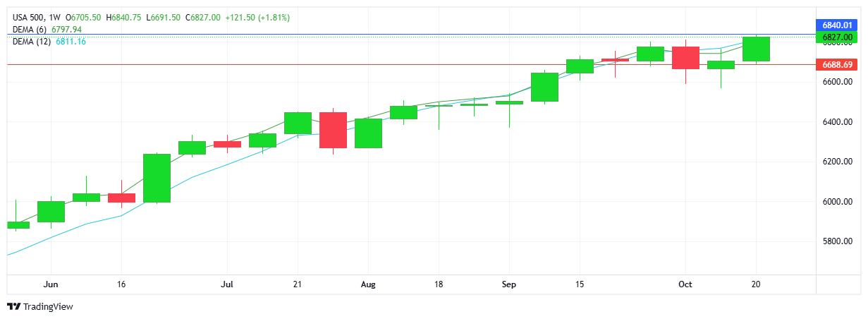
Task: Click the Sep label on the time axis
Action: (x=509, y=284)
